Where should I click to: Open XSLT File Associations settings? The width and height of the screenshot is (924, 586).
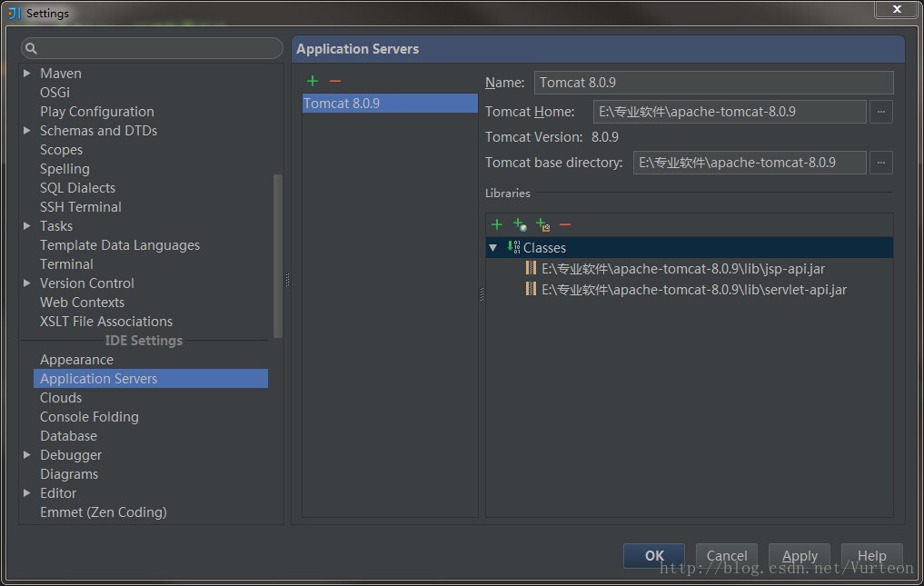106,322
